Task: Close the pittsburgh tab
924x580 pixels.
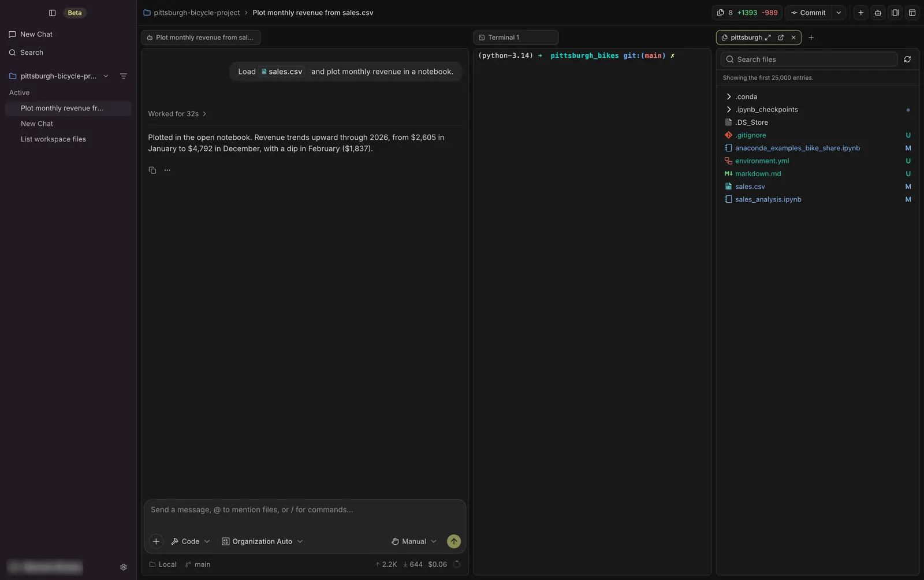Action: tap(793, 38)
